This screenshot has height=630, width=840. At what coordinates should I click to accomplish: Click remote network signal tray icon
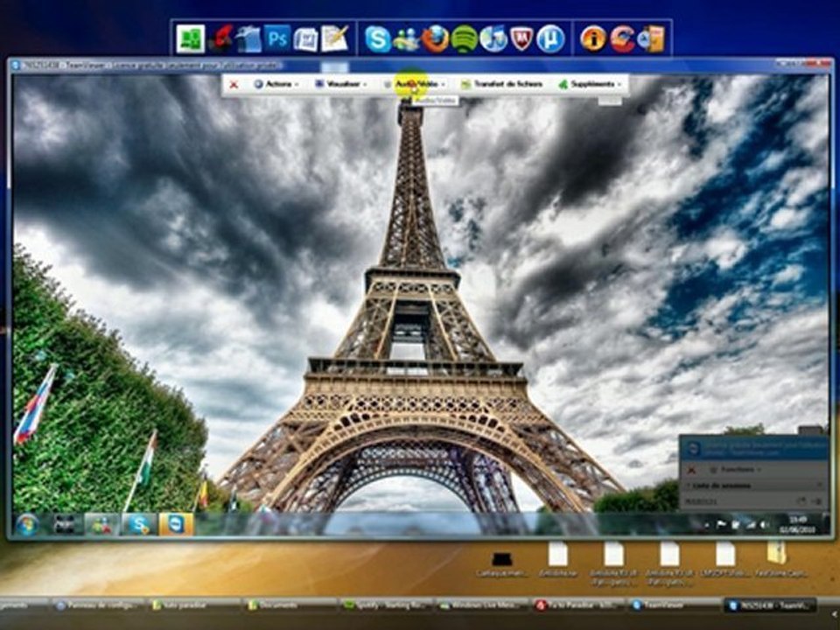point(750,525)
